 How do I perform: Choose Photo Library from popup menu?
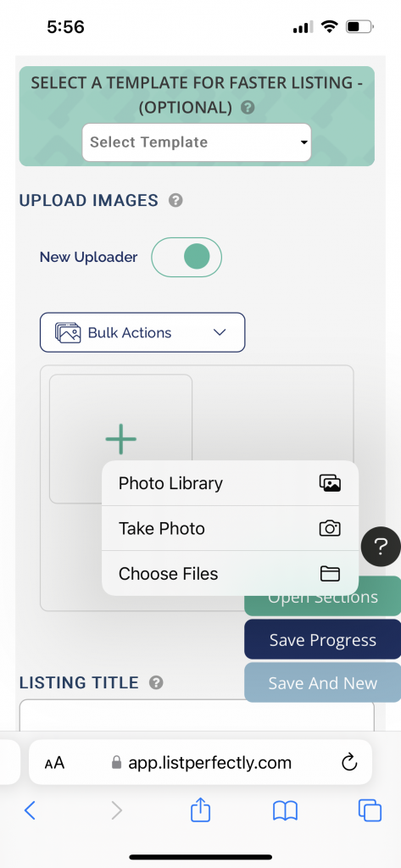(x=231, y=483)
